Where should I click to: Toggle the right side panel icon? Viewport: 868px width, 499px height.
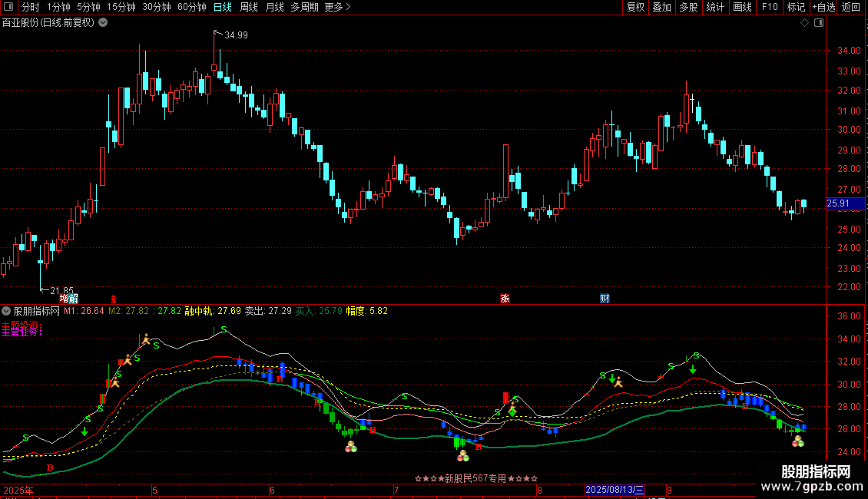point(819,23)
